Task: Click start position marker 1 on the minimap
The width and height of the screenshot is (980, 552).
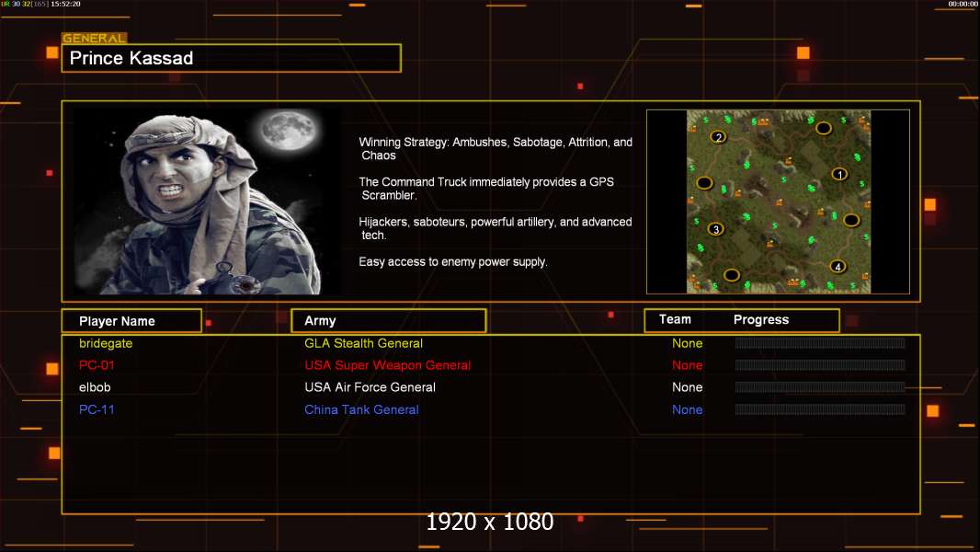Action: [839, 175]
